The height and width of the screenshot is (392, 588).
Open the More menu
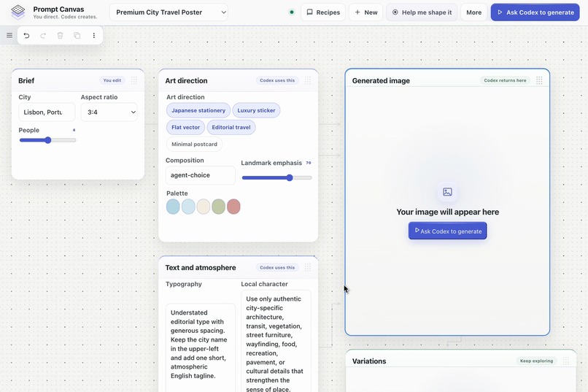coord(473,12)
